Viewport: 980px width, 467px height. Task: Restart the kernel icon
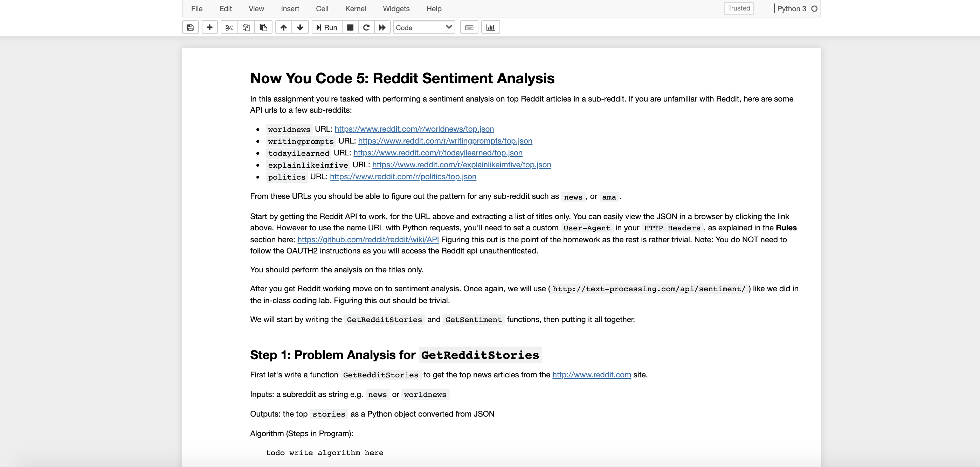click(366, 27)
